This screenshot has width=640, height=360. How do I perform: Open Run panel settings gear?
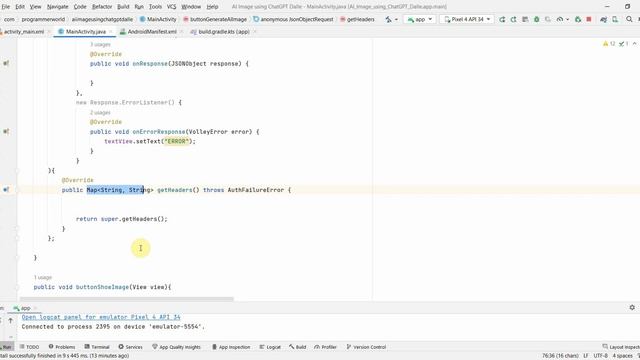click(x=632, y=307)
